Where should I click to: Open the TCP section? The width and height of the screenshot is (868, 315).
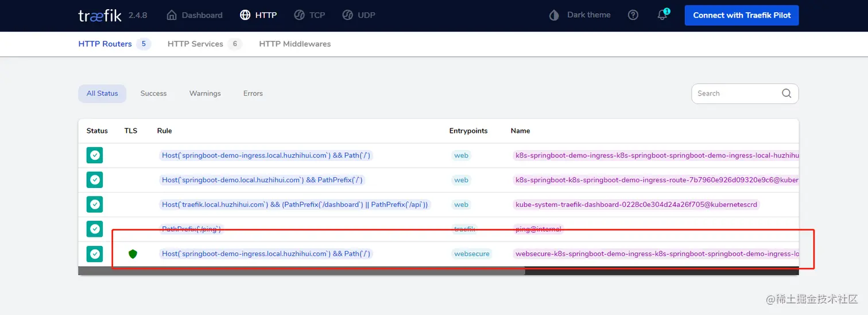tap(309, 16)
